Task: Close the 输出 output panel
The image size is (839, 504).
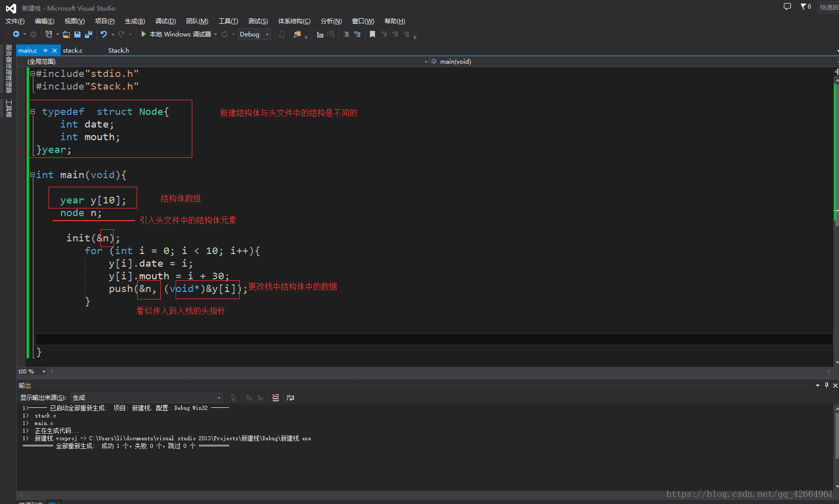Action: 835,386
